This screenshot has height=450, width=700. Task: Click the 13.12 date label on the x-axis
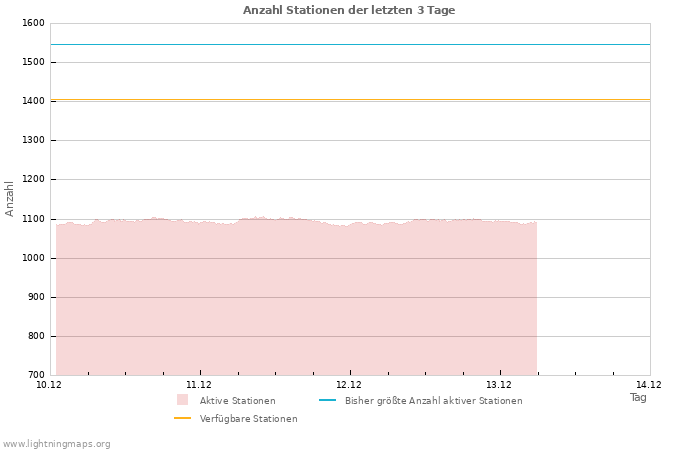pyautogui.click(x=499, y=385)
